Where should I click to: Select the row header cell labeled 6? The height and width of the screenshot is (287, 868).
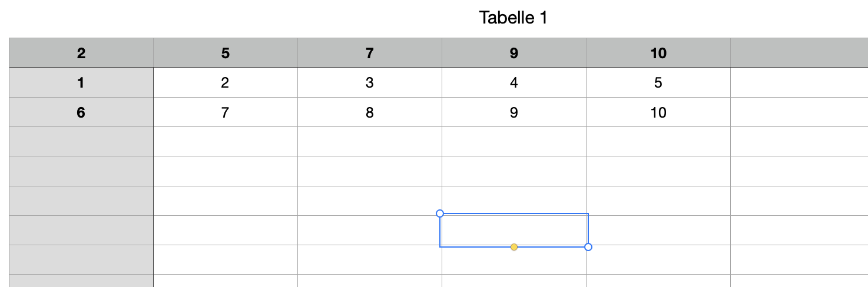tap(81, 112)
